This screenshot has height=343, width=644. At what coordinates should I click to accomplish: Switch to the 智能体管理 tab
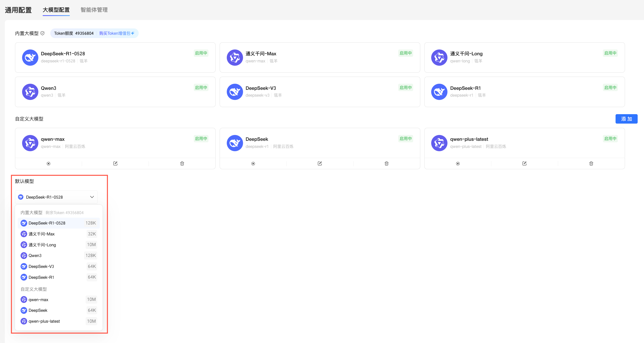pyautogui.click(x=94, y=10)
